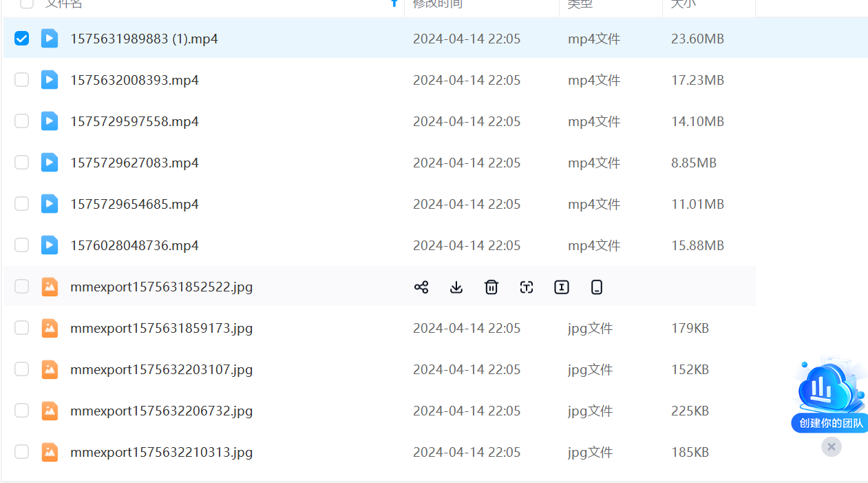Uncheck the 1575631989883 (1).mp4 checkbox

(22, 39)
